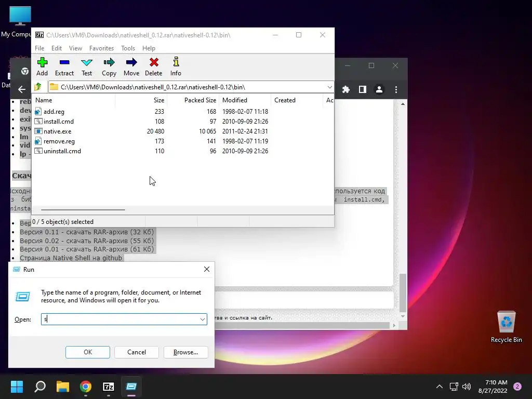
Task: Expand the Run dialog Open dropdown
Action: [x=202, y=320]
